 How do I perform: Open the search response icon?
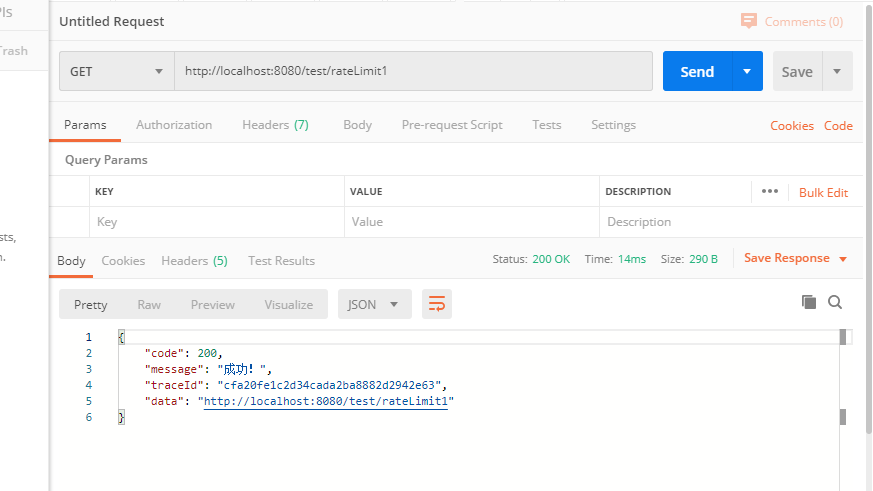[835, 302]
